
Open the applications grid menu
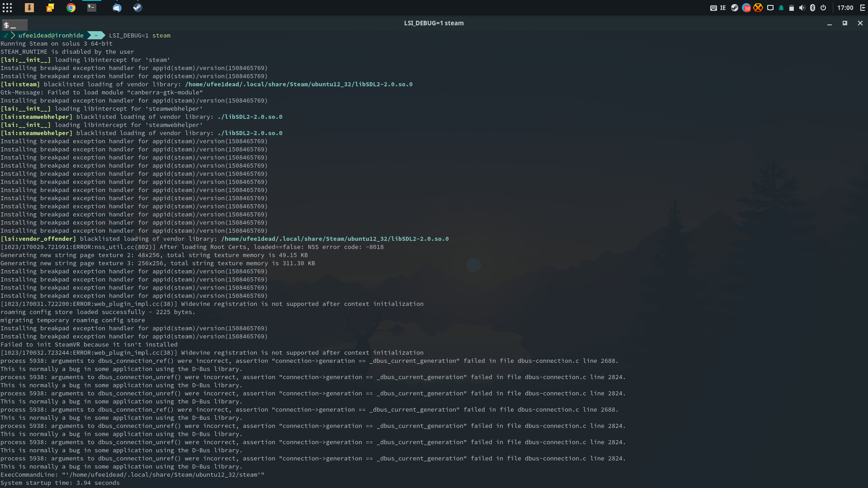coord(7,8)
